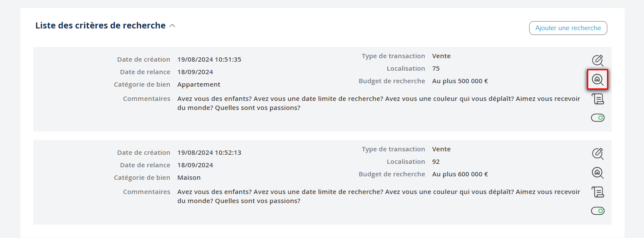Click the Localisation value 75
This screenshot has height=238, width=644.
(436, 69)
